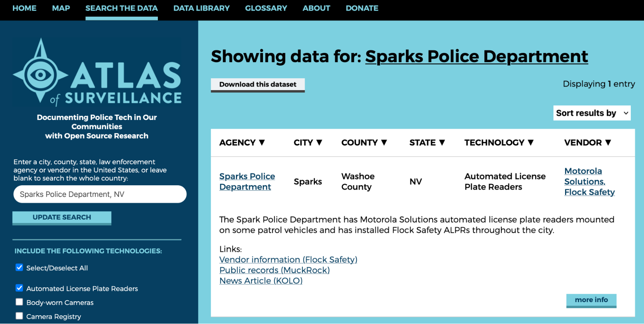This screenshot has height=324, width=644.
Task: Toggle the Select/Deselect All checkbox
Action: (19, 267)
